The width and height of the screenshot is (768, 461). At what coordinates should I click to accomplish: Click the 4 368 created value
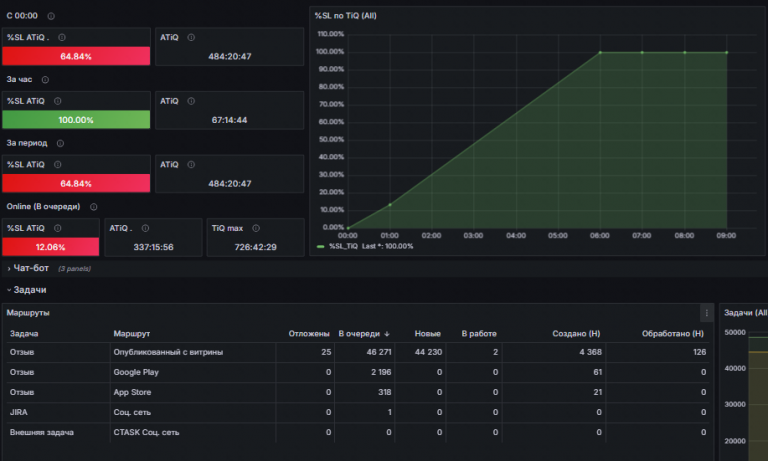590,352
